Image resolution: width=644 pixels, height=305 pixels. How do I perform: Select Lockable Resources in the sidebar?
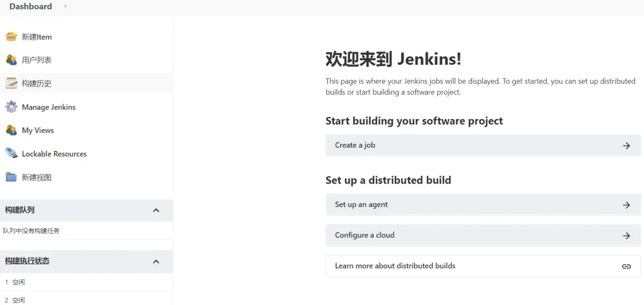[x=54, y=154]
